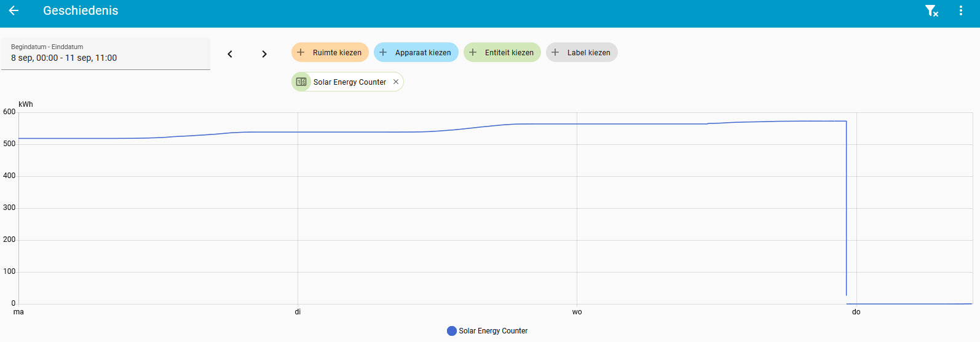980x342 pixels.
Task: Click the 100 y-axis value
Action: (x=9, y=271)
